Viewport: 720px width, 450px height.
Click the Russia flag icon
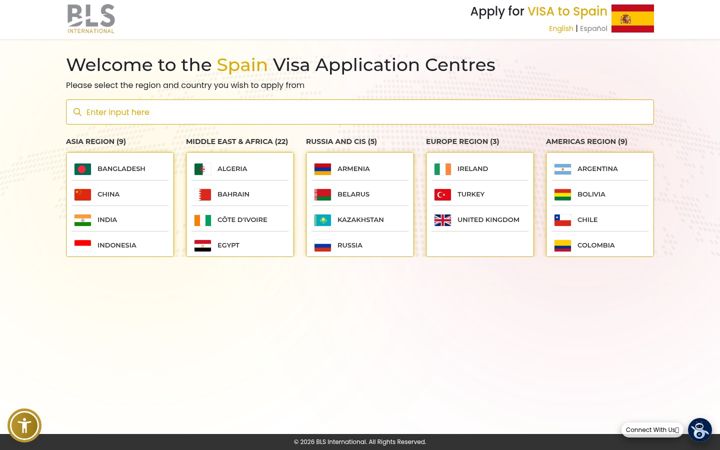[322, 246]
